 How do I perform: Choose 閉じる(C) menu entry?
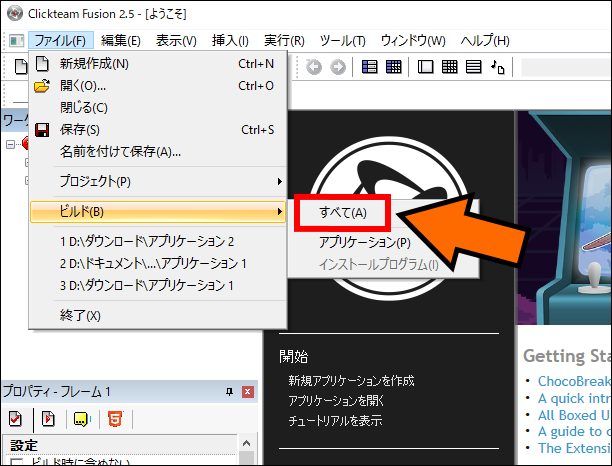(x=158, y=107)
